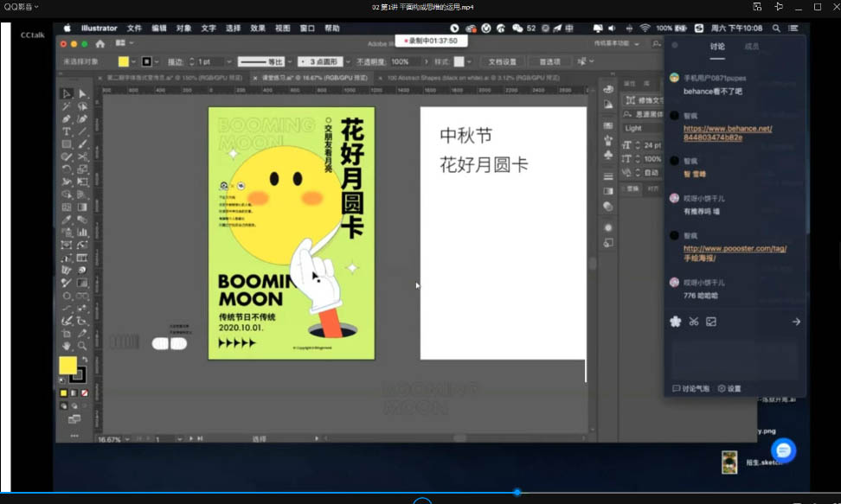This screenshot has height=504, width=841.
Task: Click the 文档设置 button
Action: coord(503,61)
